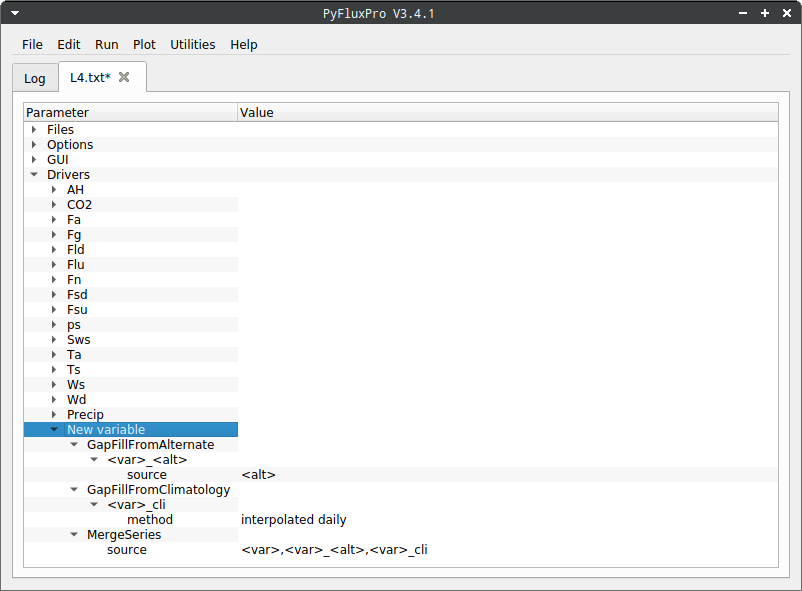Screen dimensions: 802x591
Task: Expand the Fld driver arrow
Action: coord(54,250)
